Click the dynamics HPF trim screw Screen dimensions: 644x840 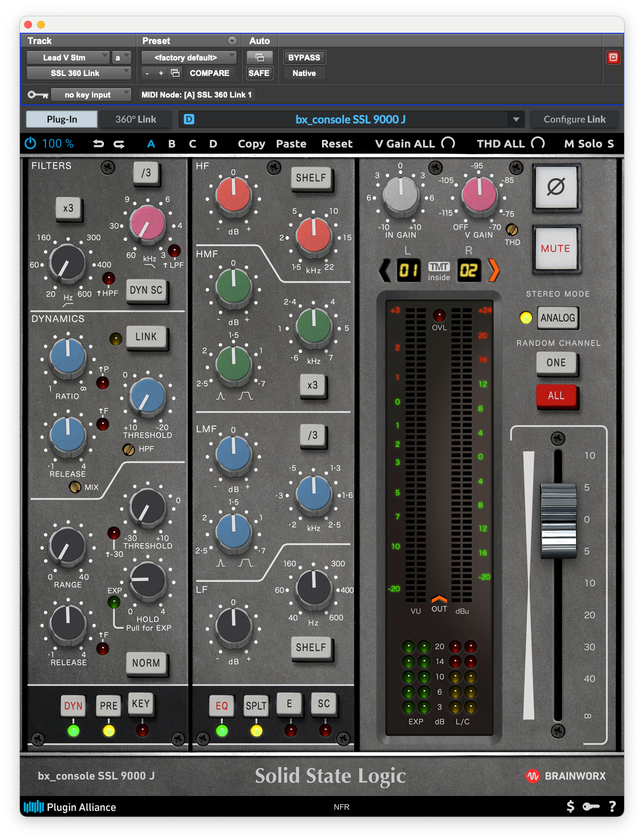tap(129, 449)
